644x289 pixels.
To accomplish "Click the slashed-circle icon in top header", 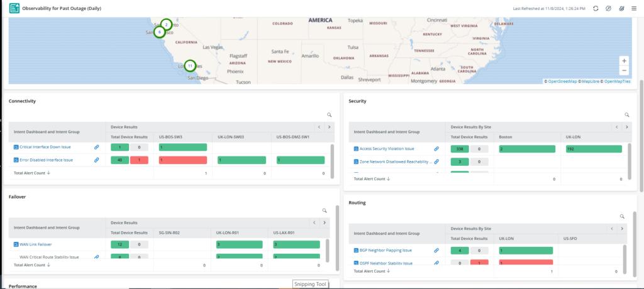I will 608,9.
